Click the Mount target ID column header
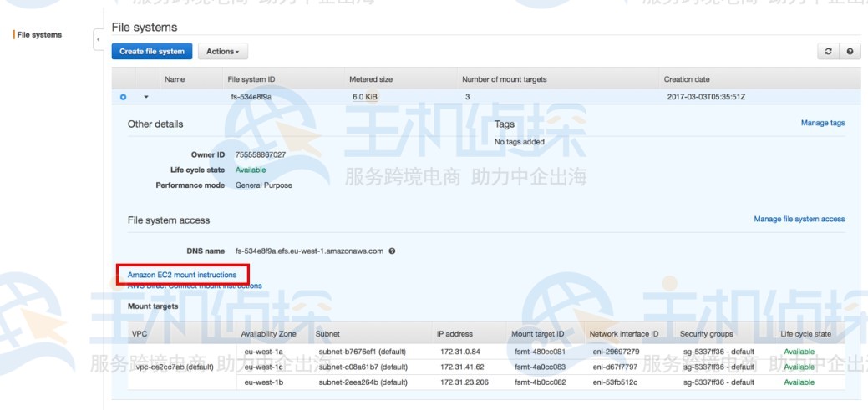The image size is (868, 410). (537, 334)
